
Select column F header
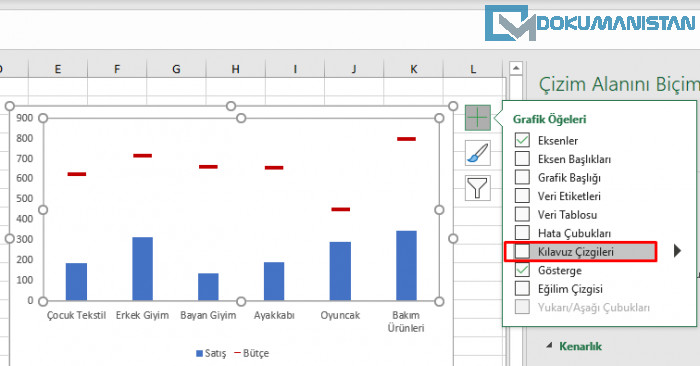(x=117, y=69)
